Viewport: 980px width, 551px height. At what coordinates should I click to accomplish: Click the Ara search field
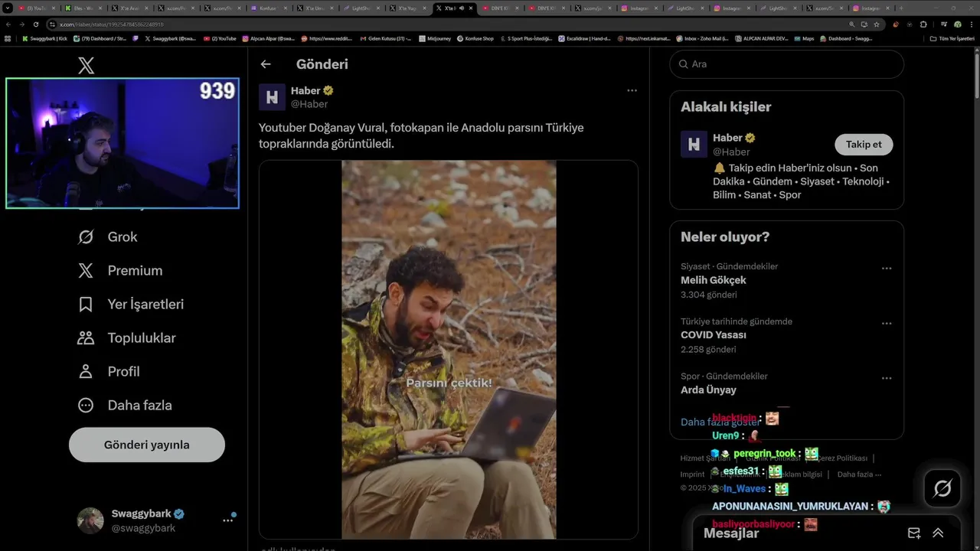(786, 64)
